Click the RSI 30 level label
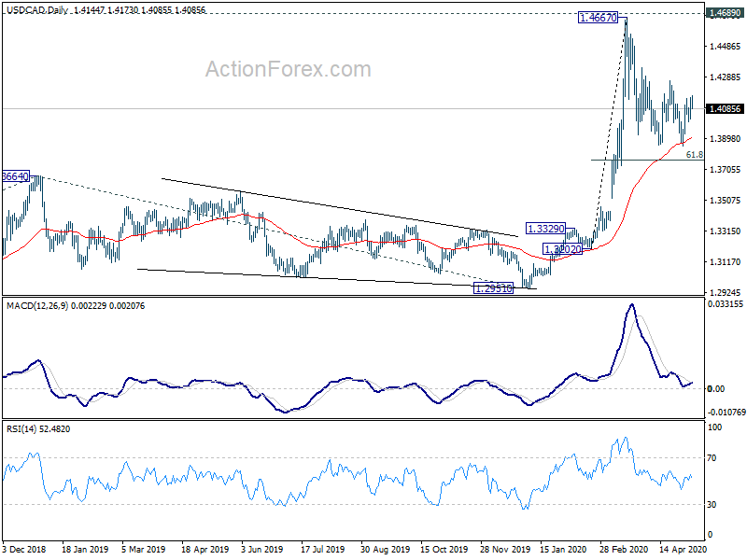 pos(712,505)
